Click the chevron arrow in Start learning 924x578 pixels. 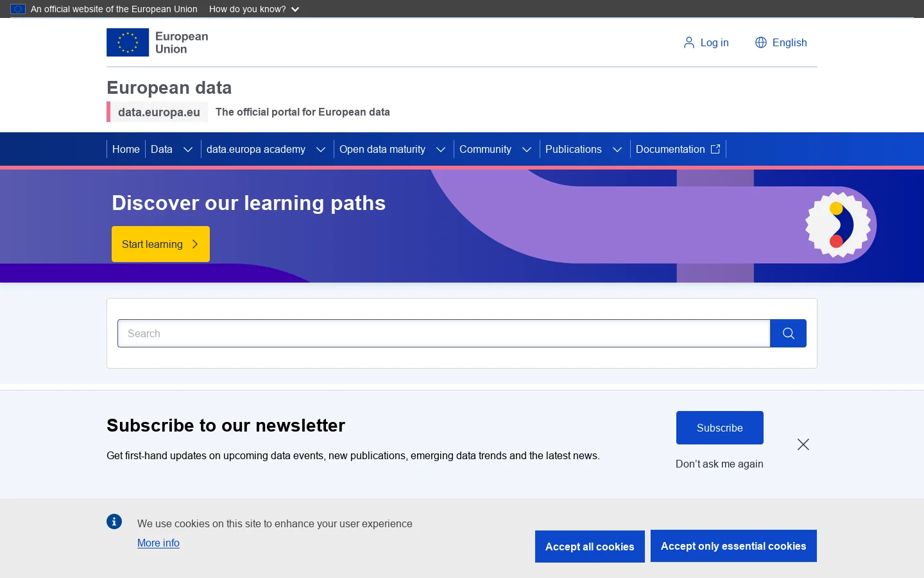pos(195,244)
